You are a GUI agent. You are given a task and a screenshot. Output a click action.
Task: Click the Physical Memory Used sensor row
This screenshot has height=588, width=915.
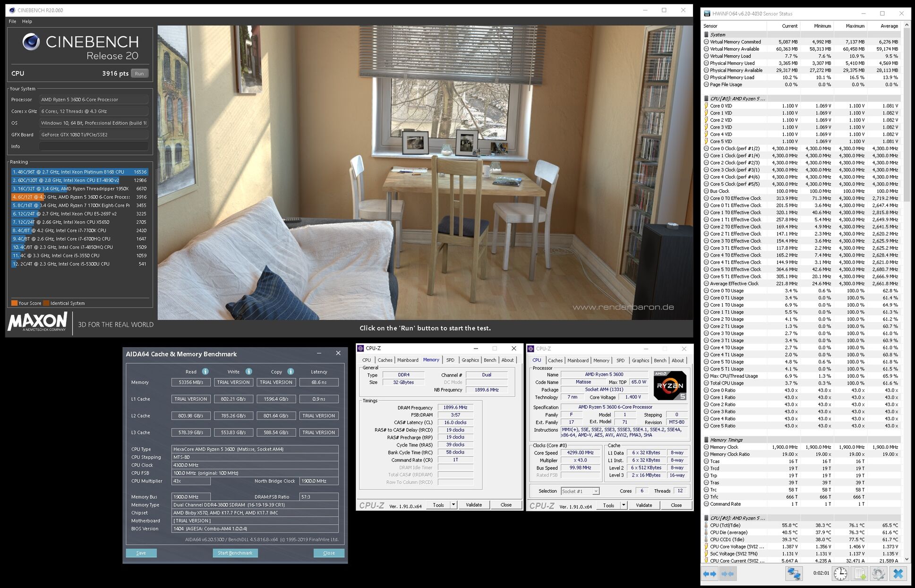(x=801, y=63)
